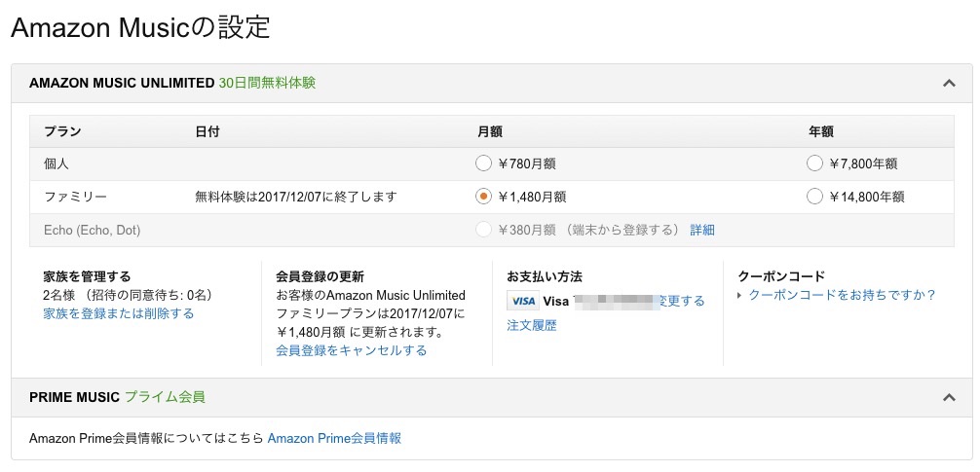Click the Amazon Musicの設定 page title
The image size is (980, 472).
pyautogui.click(x=140, y=28)
